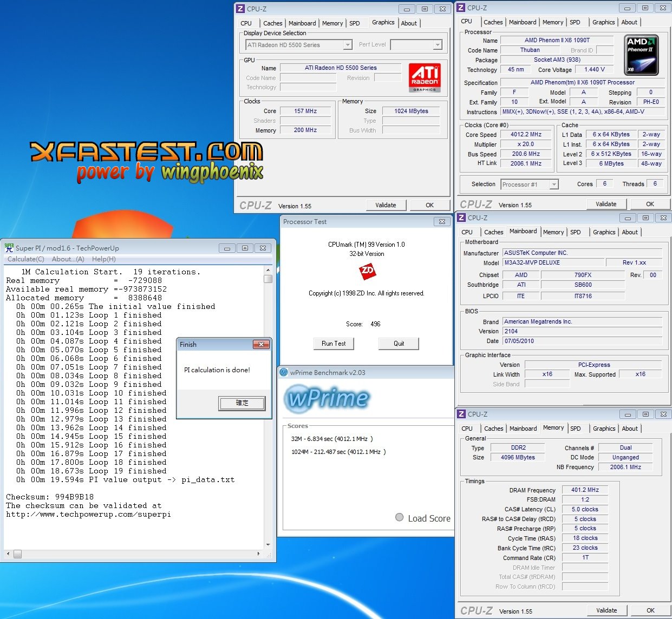Click Super PI horizontal scrollbar thumb

[x=18, y=554]
